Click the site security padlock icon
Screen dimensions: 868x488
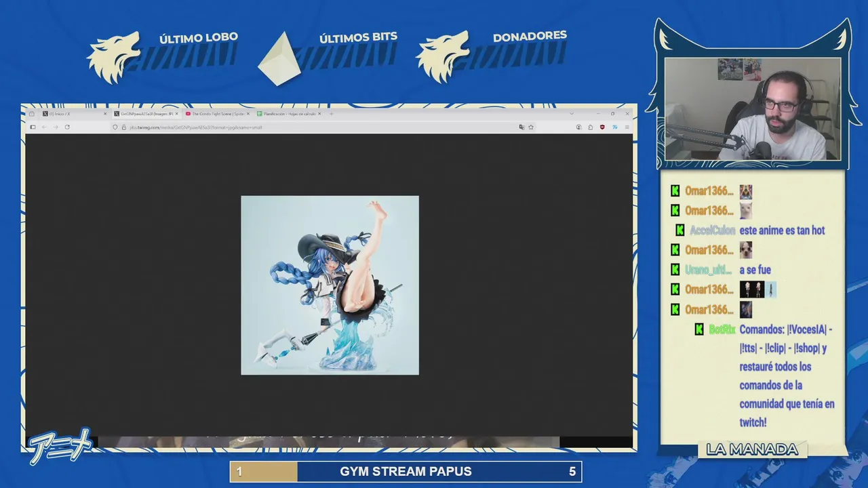[x=123, y=127]
